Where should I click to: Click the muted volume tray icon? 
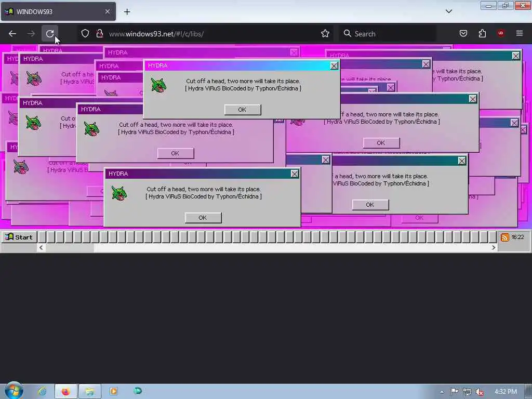(480, 392)
